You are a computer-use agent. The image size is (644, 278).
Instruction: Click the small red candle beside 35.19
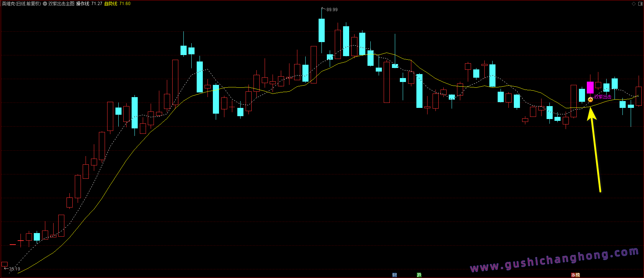4,264
